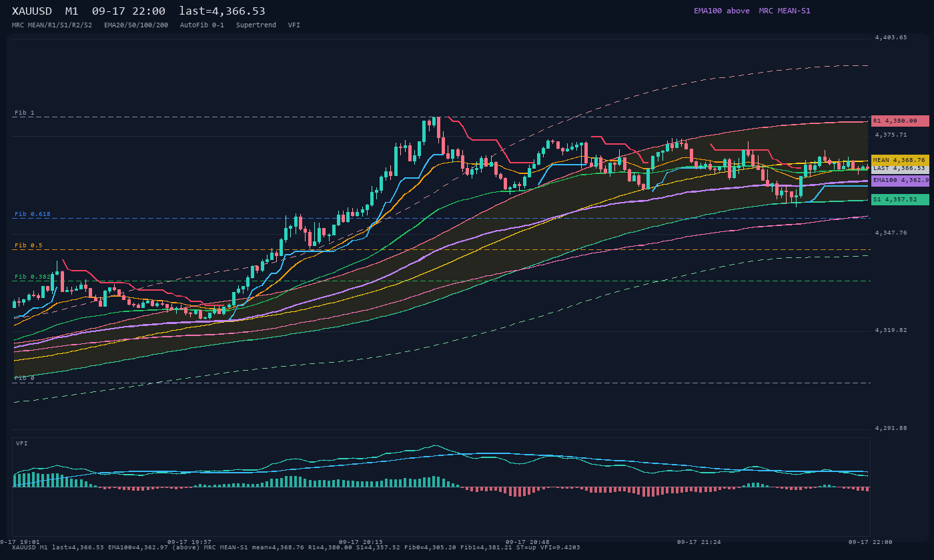934x560 pixels.
Task: Click the 'MEAN 4,368.76' price tag
Action: (900, 160)
